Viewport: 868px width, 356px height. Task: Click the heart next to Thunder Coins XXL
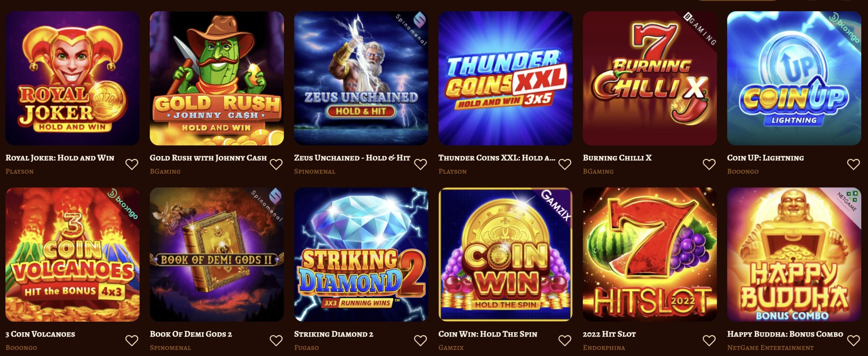[x=565, y=164]
